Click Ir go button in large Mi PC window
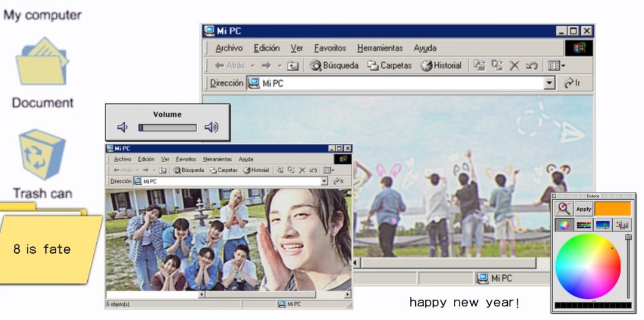The image size is (644, 320). 572,83
